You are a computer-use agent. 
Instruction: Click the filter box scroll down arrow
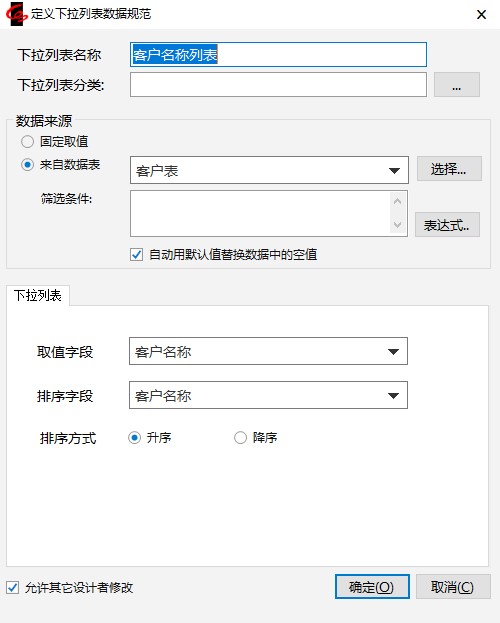coord(397,225)
